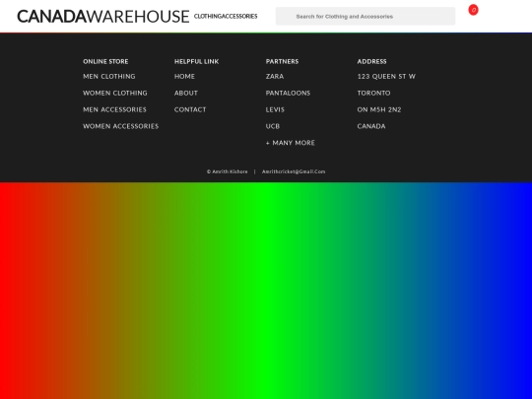532x399 pixels.
Task: Go to WOMEN CLOTHING in footer
Action: pos(115,93)
